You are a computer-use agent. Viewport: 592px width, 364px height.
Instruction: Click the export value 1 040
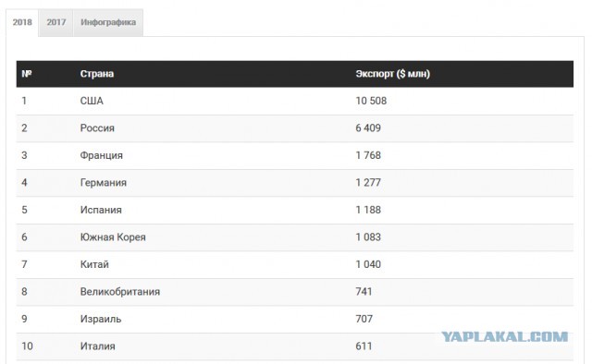pyautogui.click(x=368, y=264)
